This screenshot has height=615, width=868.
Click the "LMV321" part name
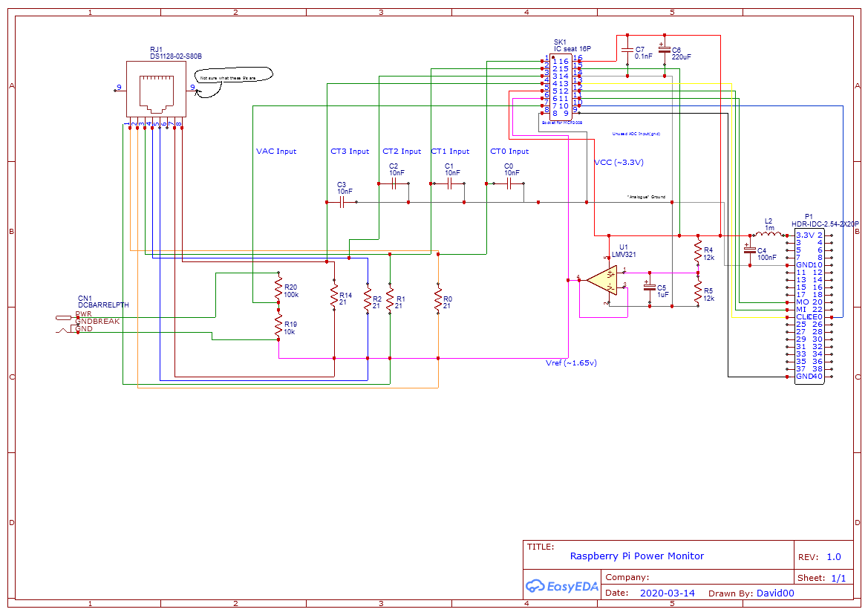point(624,255)
